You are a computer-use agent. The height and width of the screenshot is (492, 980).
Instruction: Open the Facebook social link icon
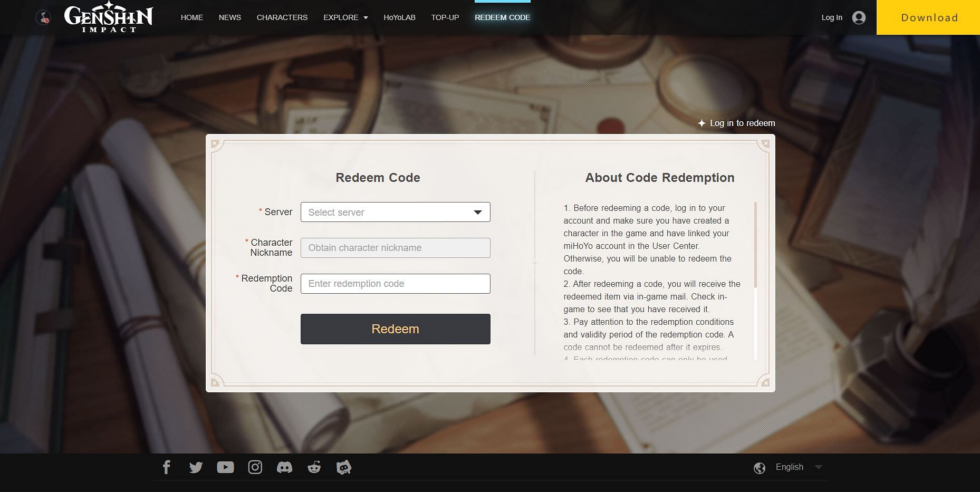[166, 467]
